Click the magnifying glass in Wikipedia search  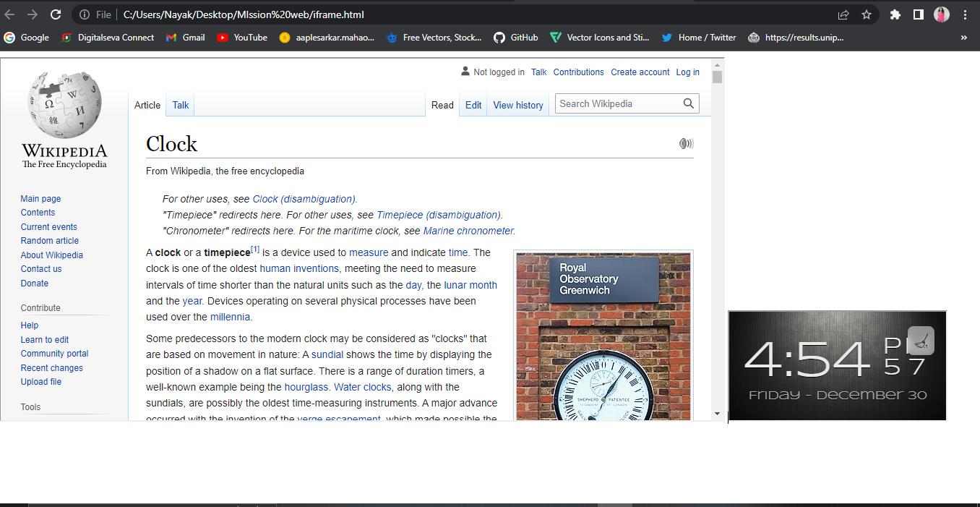688,103
